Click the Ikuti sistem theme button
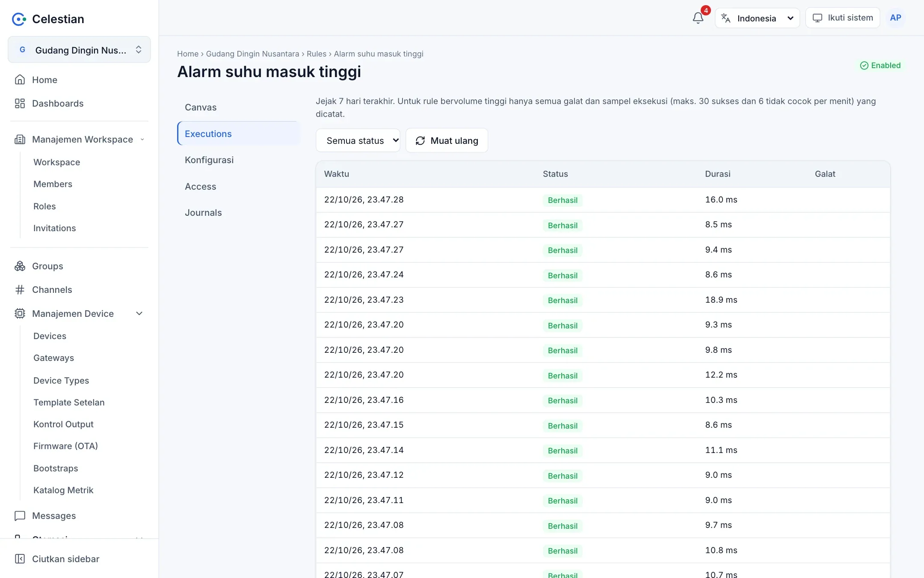The height and width of the screenshot is (578, 924). coord(842,18)
